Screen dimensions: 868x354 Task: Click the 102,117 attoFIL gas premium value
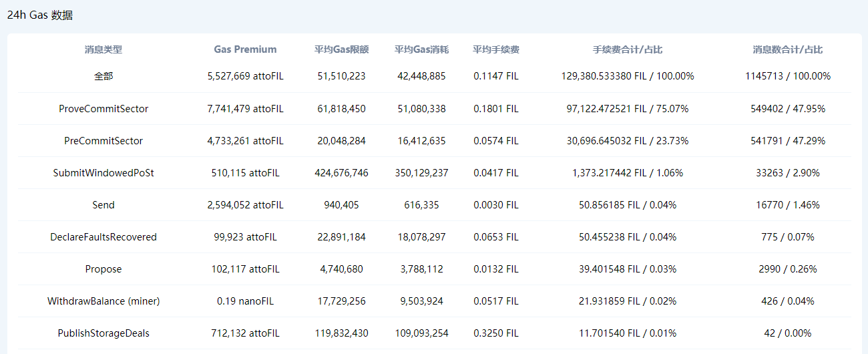pos(245,269)
